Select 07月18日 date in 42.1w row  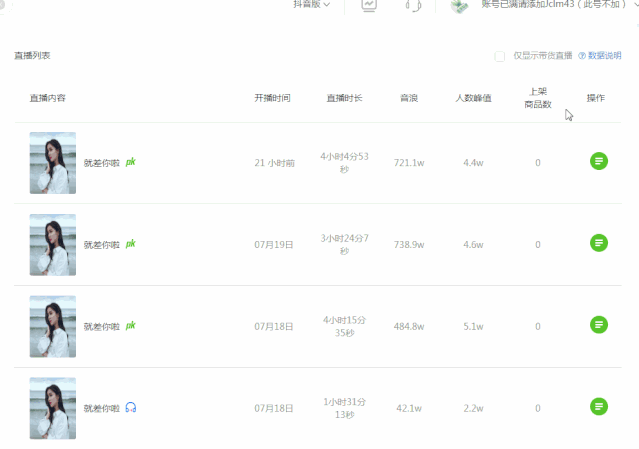click(x=274, y=408)
